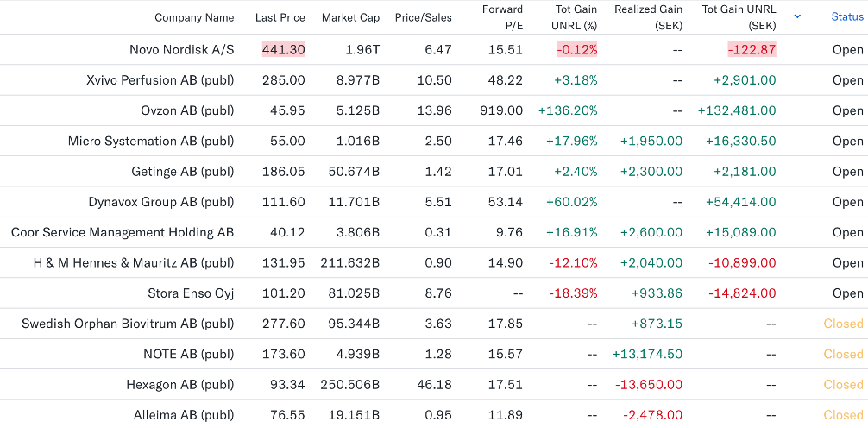Viewport: 868px width, 428px height.
Task: Click Xvivo unrealized gain +2,901.00
Action: (x=745, y=79)
